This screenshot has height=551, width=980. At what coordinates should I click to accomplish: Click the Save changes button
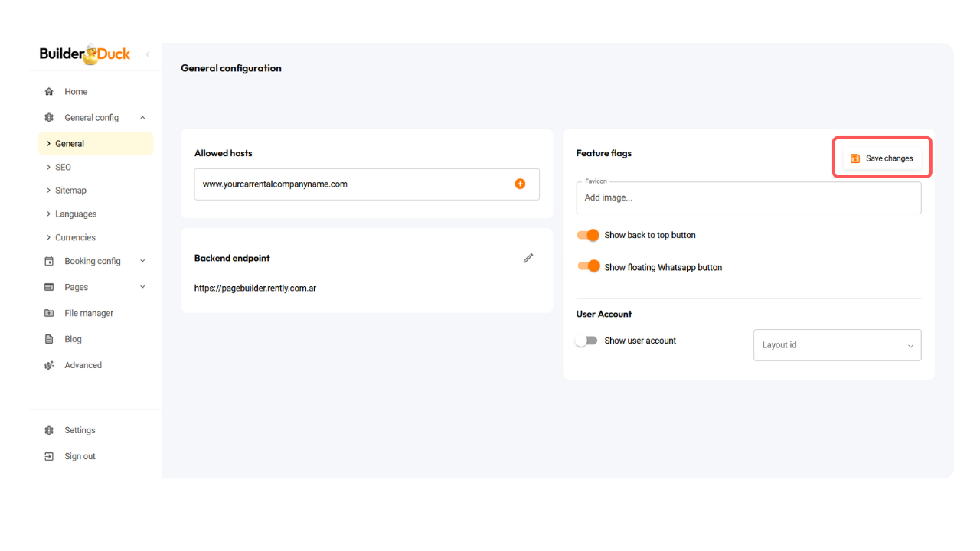(x=882, y=158)
